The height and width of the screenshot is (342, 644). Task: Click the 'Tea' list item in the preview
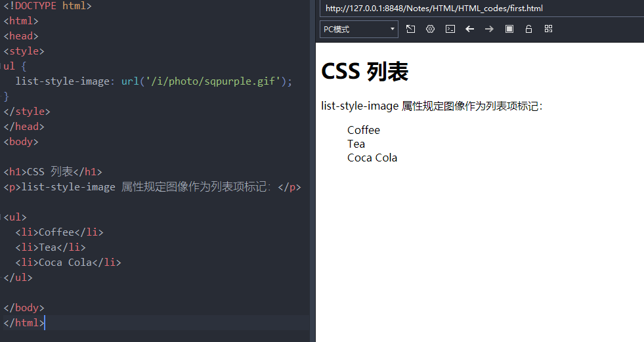356,144
